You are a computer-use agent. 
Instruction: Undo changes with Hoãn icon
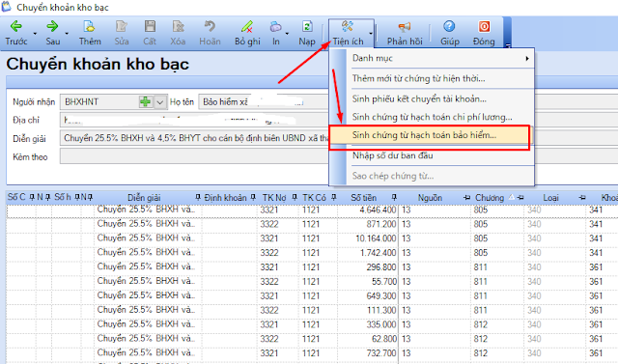tap(210, 33)
